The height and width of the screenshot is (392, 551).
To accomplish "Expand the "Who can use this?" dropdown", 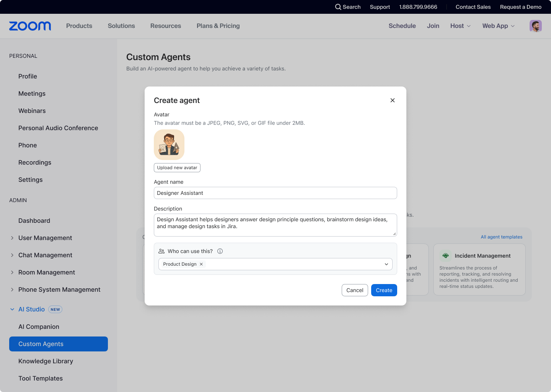I will click(x=386, y=264).
